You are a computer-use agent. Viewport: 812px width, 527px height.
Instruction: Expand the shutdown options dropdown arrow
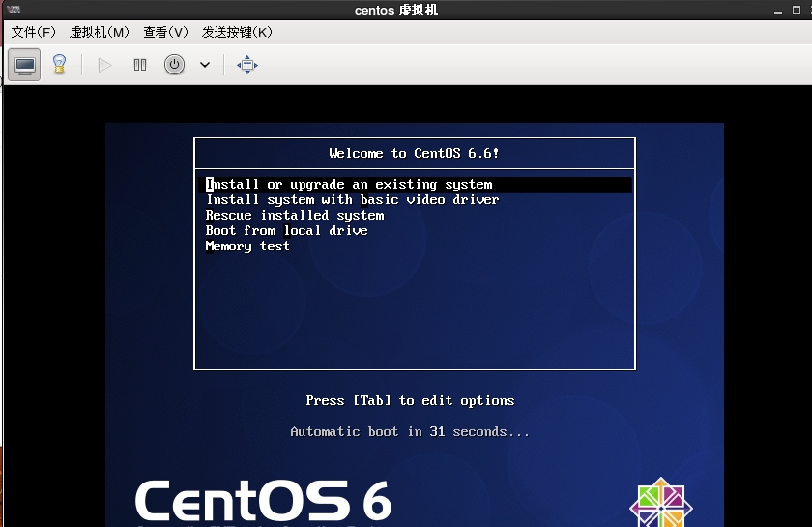(205, 65)
